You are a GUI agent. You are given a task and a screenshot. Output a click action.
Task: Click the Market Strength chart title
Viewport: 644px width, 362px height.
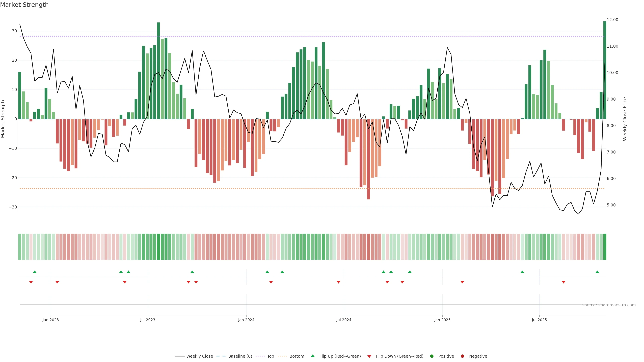tap(24, 5)
